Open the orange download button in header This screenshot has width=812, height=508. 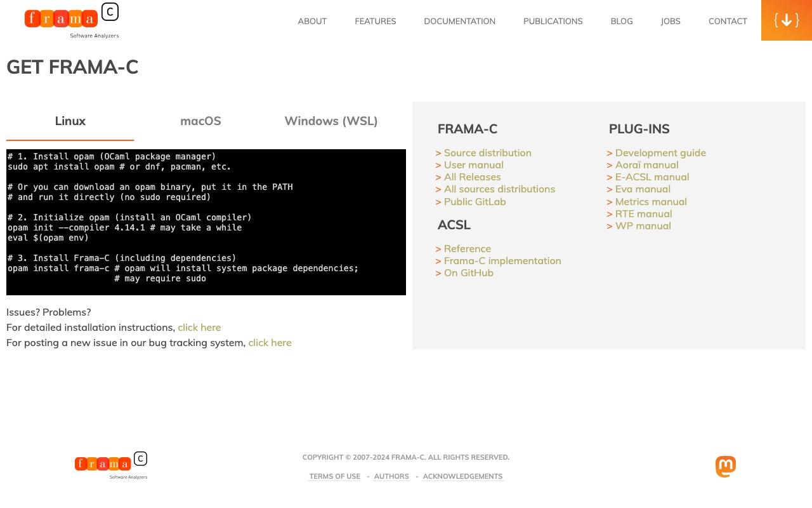(787, 20)
